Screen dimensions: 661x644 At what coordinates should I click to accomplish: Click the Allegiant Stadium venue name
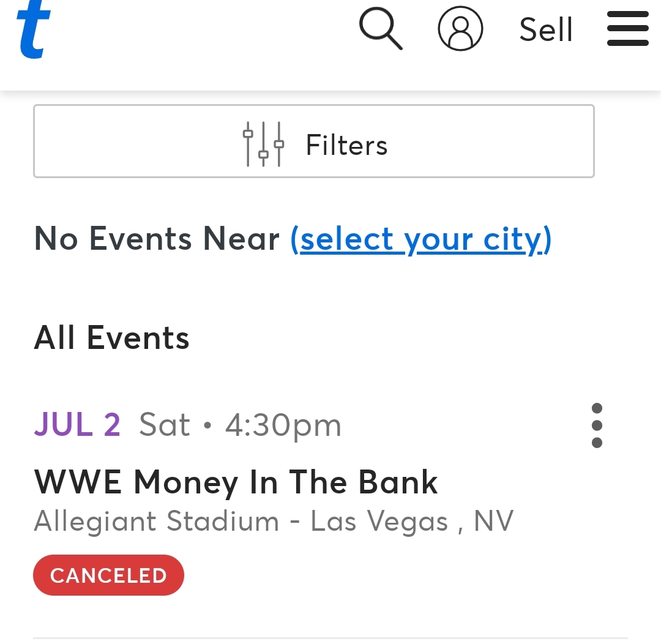tap(157, 521)
